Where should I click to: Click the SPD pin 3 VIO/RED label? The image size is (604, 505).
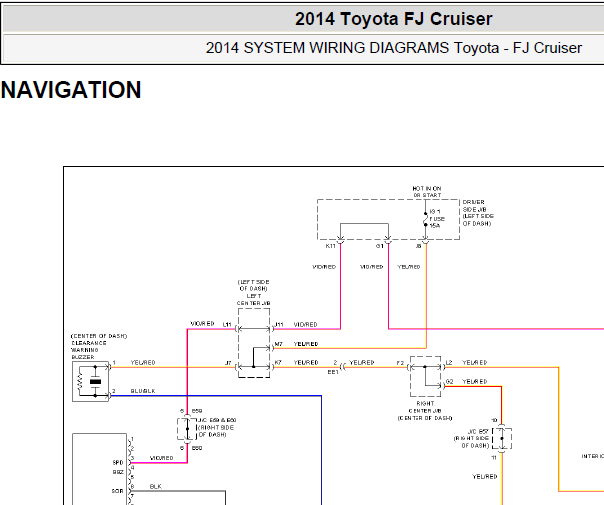click(x=161, y=458)
